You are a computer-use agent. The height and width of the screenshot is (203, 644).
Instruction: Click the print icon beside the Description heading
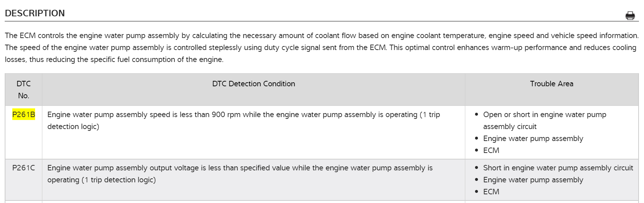[630, 16]
